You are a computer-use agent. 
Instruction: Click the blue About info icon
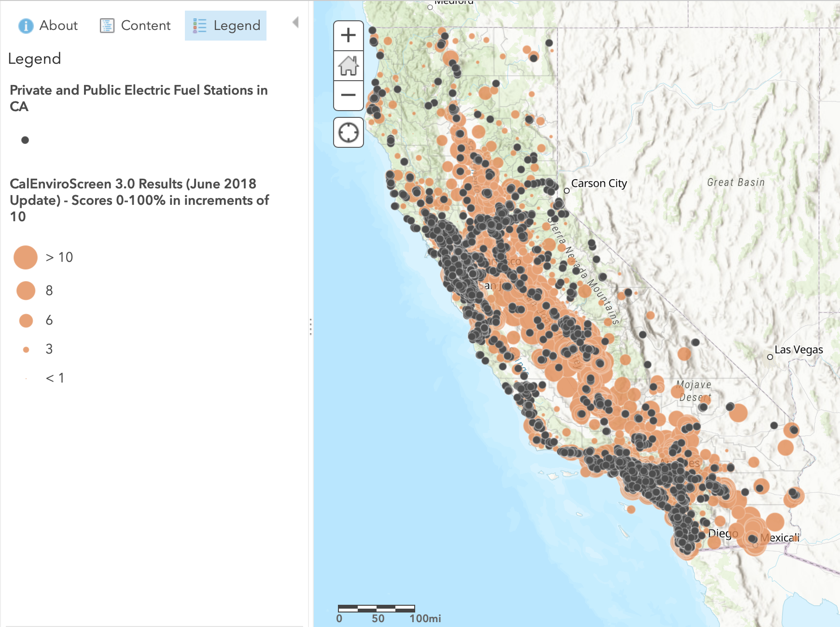pyautogui.click(x=26, y=26)
